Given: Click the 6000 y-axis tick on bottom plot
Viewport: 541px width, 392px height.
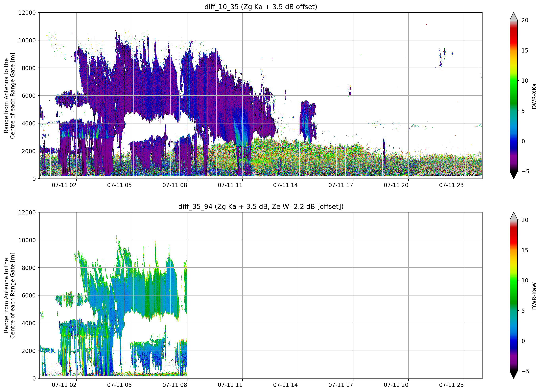Looking at the screenshot, I should click(29, 295).
